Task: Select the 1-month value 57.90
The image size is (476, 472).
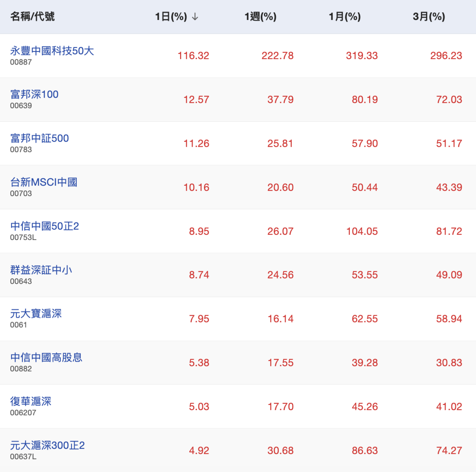Action: coord(365,144)
